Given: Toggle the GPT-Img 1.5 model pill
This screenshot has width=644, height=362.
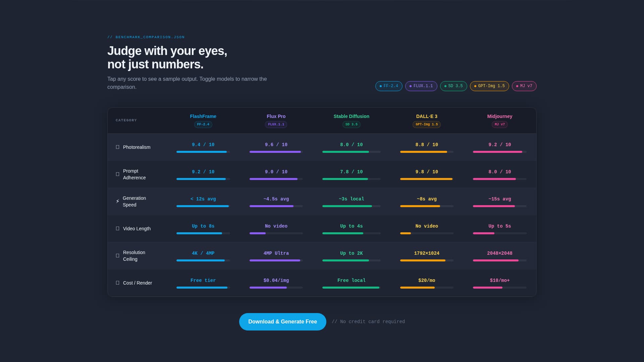Looking at the screenshot, I should pyautogui.click(x=489, y=86).
